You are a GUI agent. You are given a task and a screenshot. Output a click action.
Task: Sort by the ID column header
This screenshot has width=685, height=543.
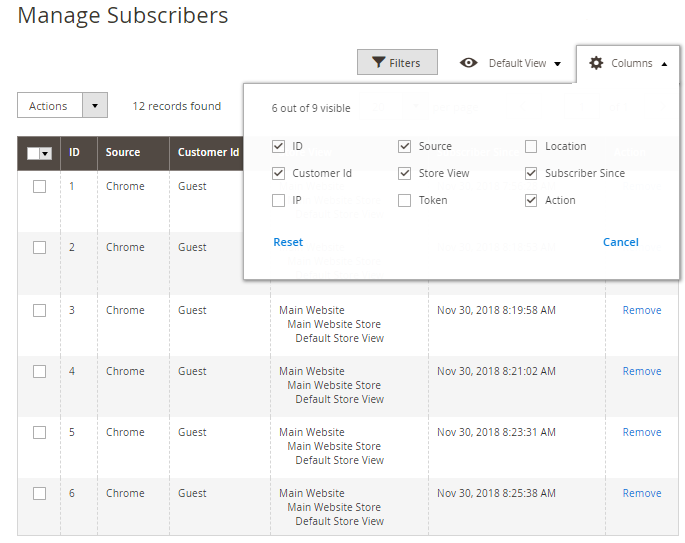(x=74, y=153)
